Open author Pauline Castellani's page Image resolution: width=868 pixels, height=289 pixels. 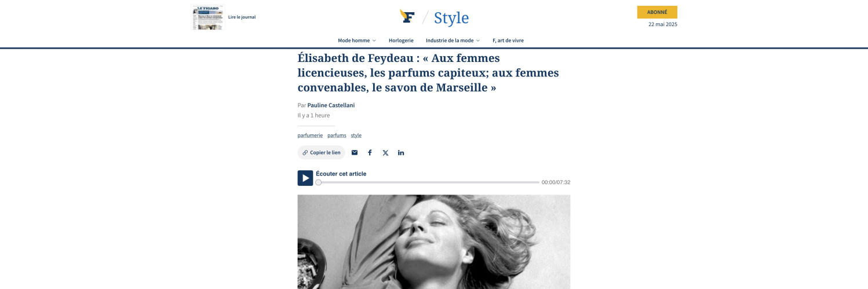coord(331,105)
